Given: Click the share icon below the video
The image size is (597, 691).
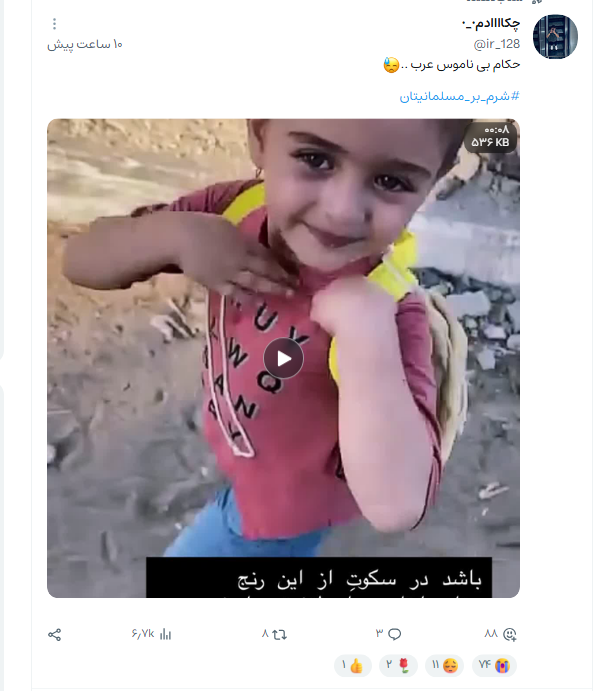Looking at the screenshot, I should [x=54, y=635].
